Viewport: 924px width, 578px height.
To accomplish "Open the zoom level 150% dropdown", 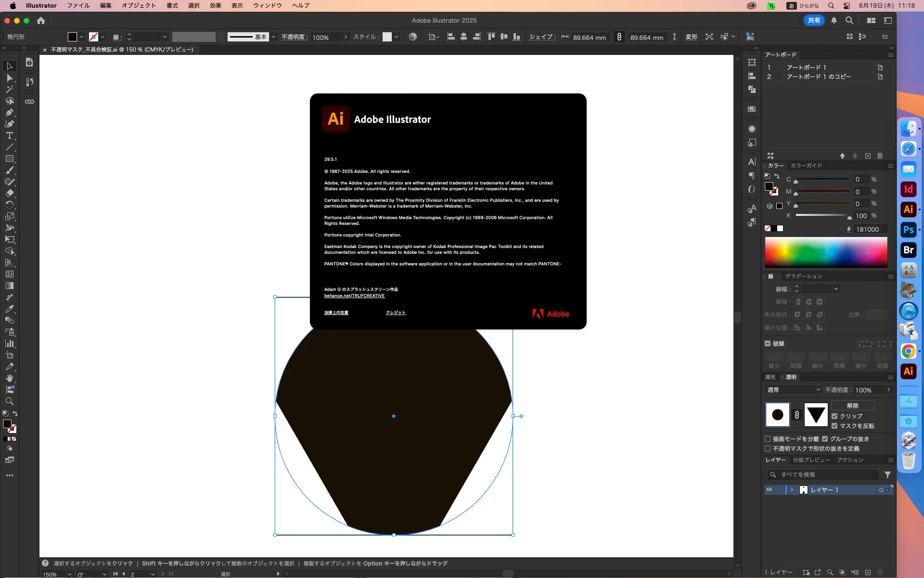I will [69, 574].
